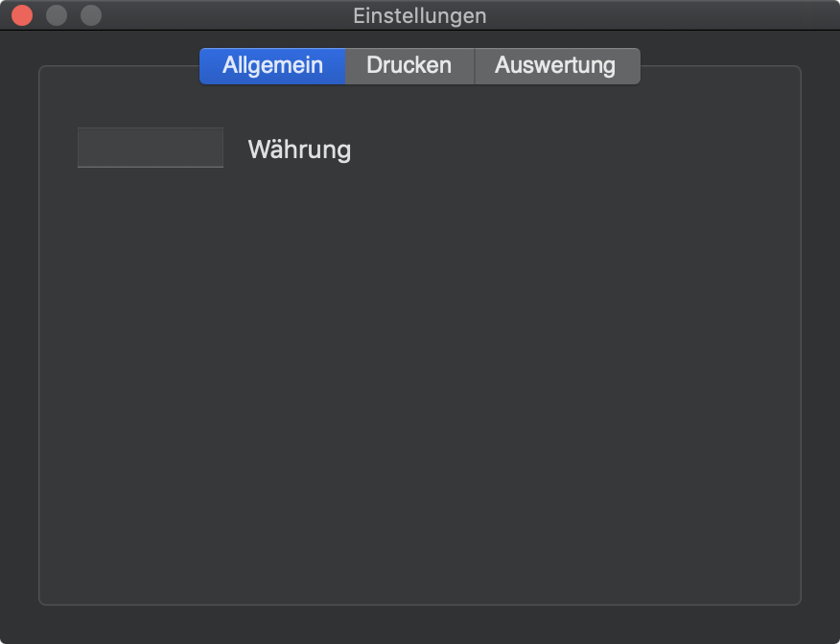Focus the currency text box

pyautogui.click(x=151, y=148)
